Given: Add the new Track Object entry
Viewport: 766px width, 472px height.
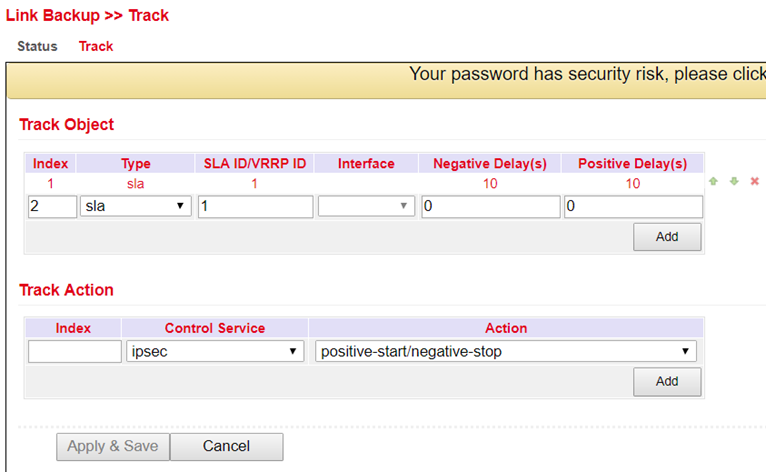Looking at the screenshot, I should (x=667, y=237).
